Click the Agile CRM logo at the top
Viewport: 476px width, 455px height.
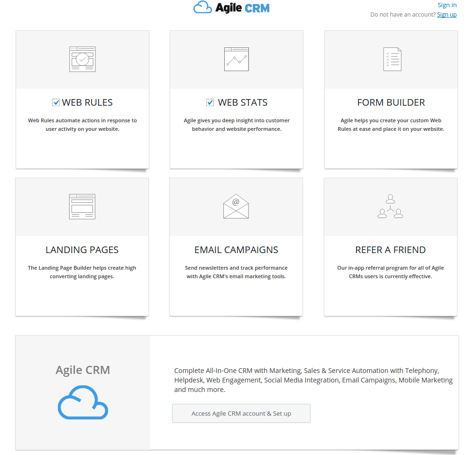click(231, 8)
